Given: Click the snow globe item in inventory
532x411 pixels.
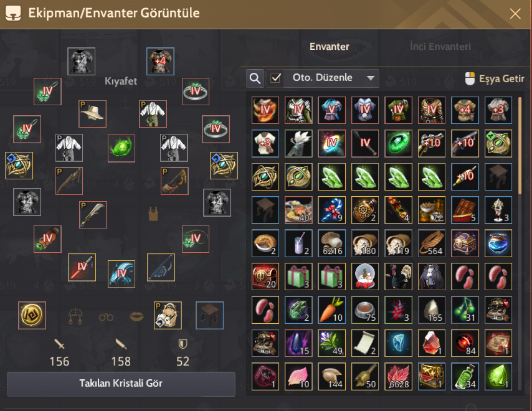Looking at the screenshot, I should 365,276.
